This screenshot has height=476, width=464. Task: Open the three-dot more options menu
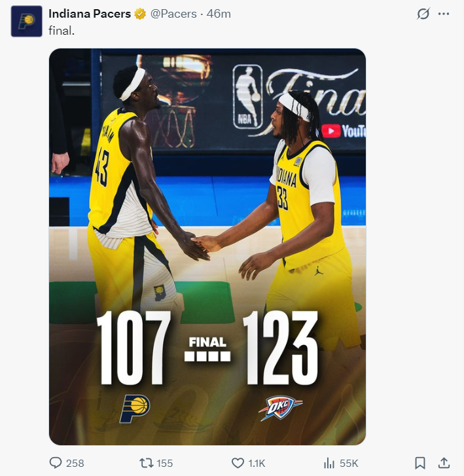coord(444,14)
